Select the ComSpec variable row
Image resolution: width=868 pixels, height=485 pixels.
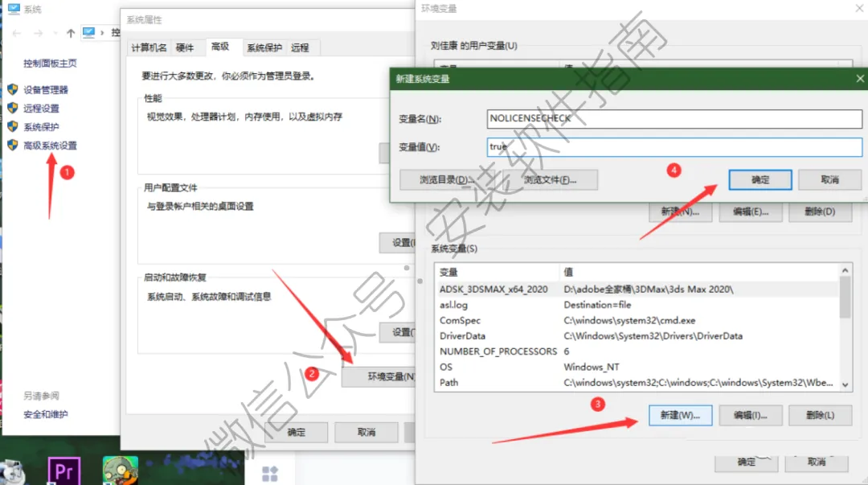coord(637,320)
